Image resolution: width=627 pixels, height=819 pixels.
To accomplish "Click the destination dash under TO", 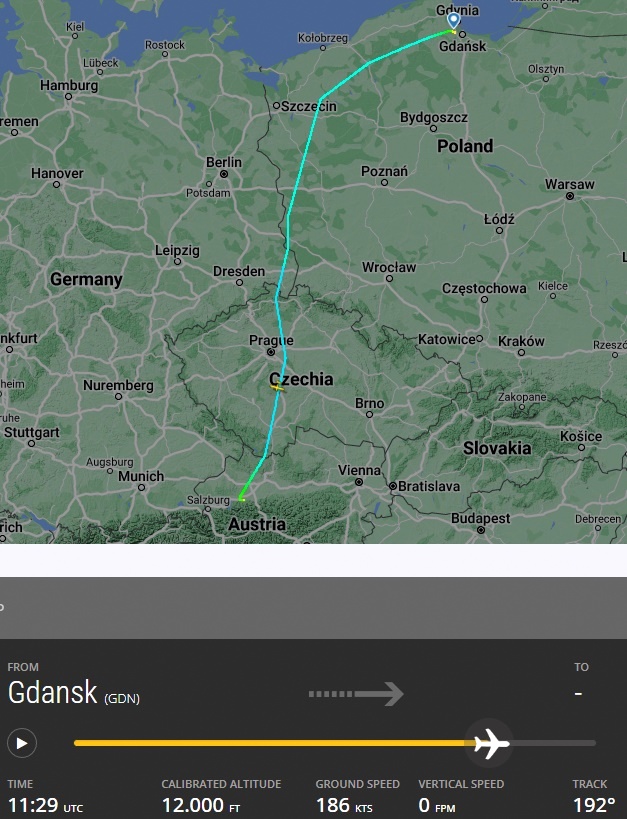I will tap(578, 694).
